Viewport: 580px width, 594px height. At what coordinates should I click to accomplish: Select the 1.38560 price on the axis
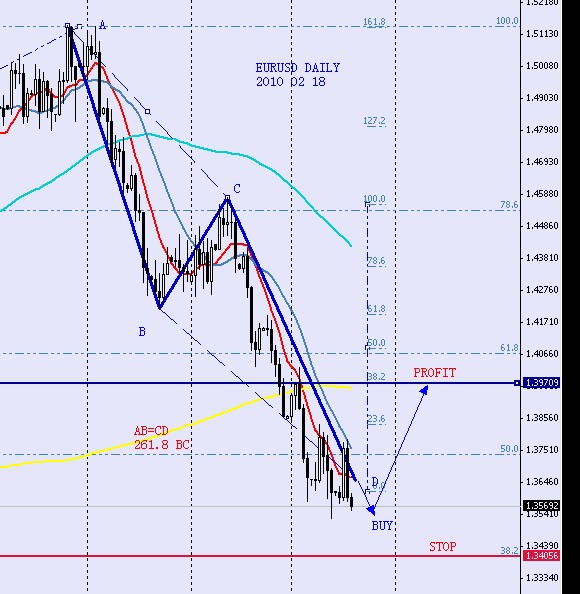click(542, 417)
